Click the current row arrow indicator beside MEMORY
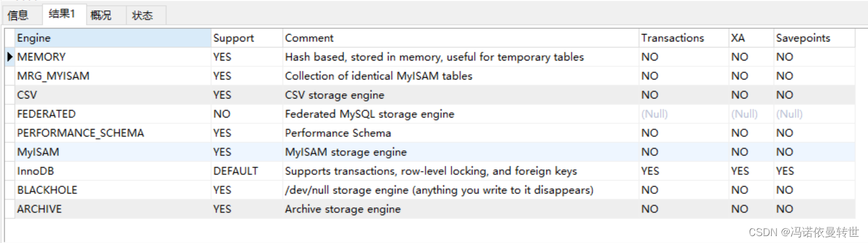 pos(10,57)
